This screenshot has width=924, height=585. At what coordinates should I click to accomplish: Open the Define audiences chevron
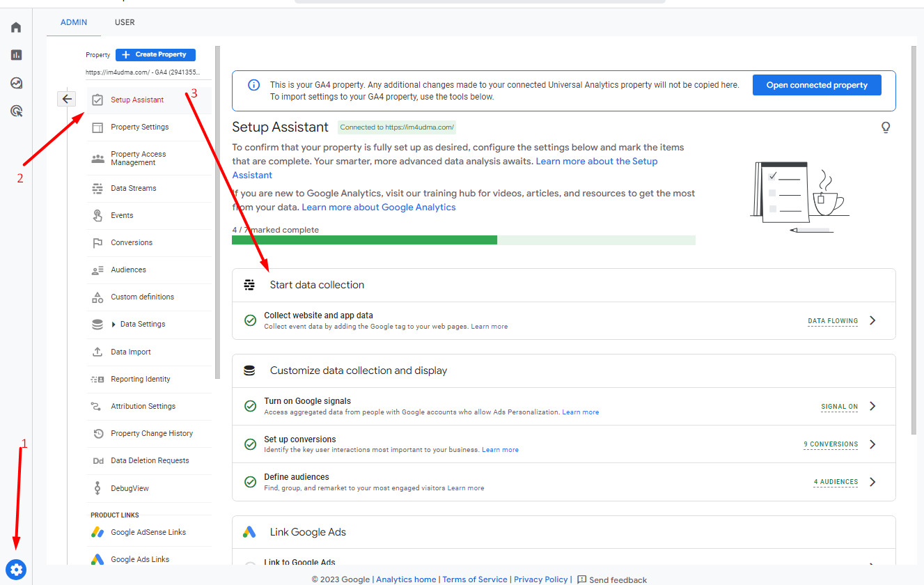click(872, 481)
